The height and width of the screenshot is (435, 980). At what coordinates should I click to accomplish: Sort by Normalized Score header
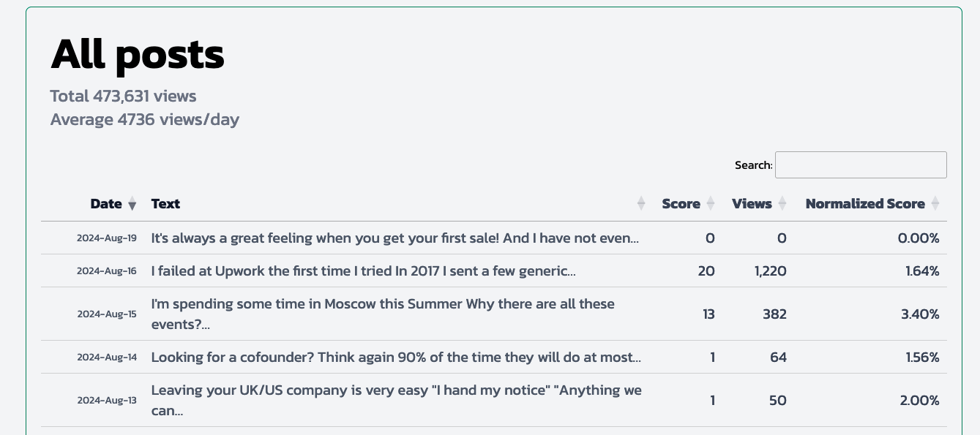click(865, 204)
